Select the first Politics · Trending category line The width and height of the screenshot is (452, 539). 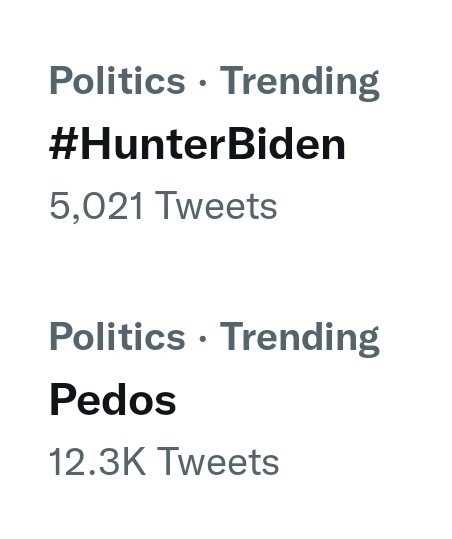coord(214,83)
